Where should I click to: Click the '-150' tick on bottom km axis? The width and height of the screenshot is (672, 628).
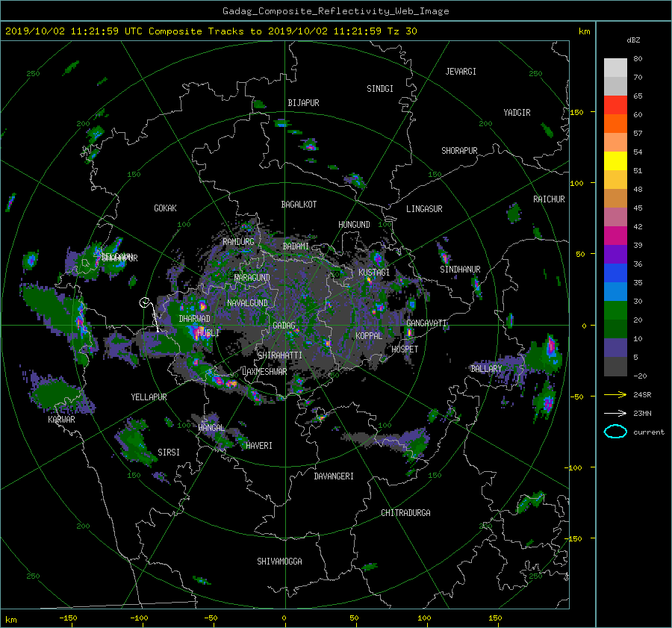pyautogui.click(x=68, y=618)
